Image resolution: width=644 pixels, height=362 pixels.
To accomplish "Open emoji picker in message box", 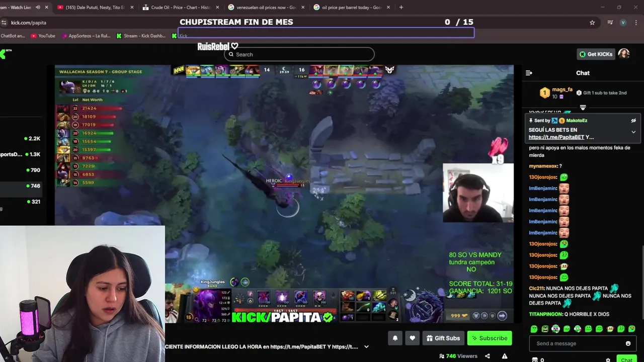I will [x=628, y=343].
